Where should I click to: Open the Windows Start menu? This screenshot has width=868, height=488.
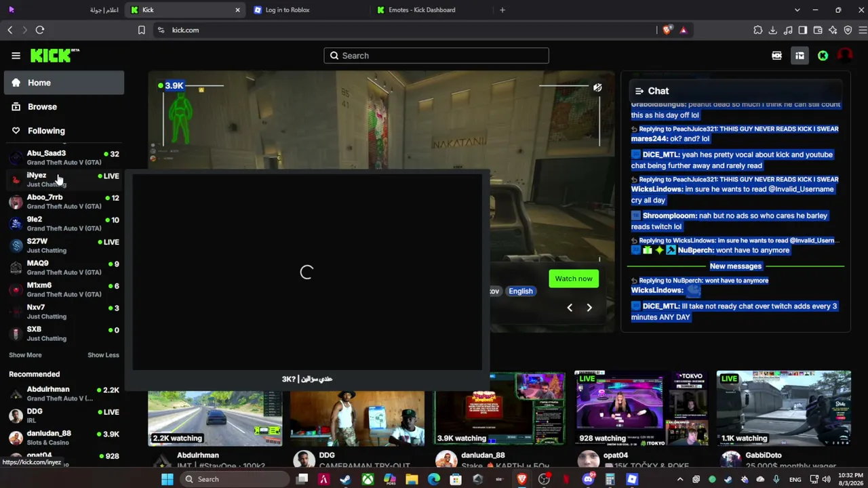167,479
